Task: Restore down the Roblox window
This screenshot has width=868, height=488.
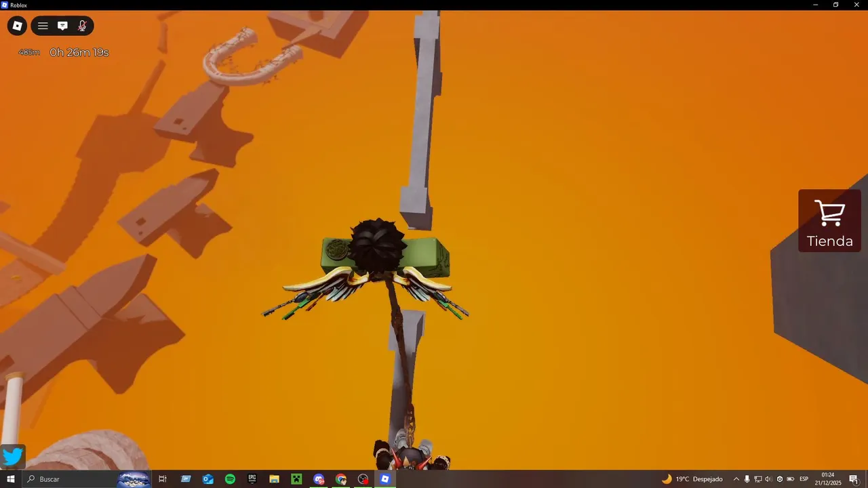Action: (x=835, y=5)
